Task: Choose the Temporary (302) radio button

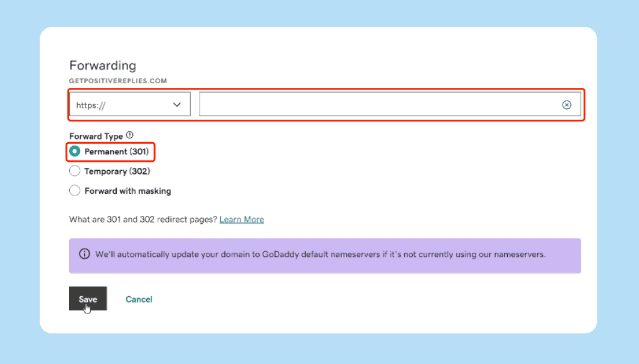Action: 75,171
